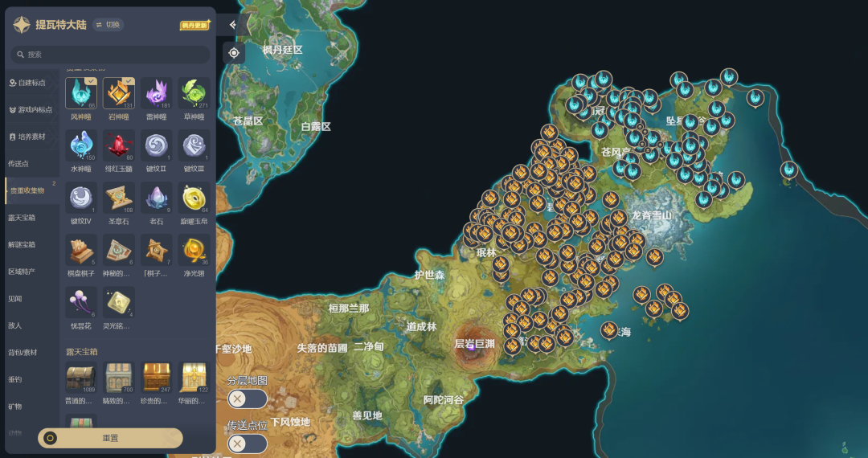Select the 水神瞳 Hydroculus icon
This screenshot has width=868, height=458.
tap(81, 145)
